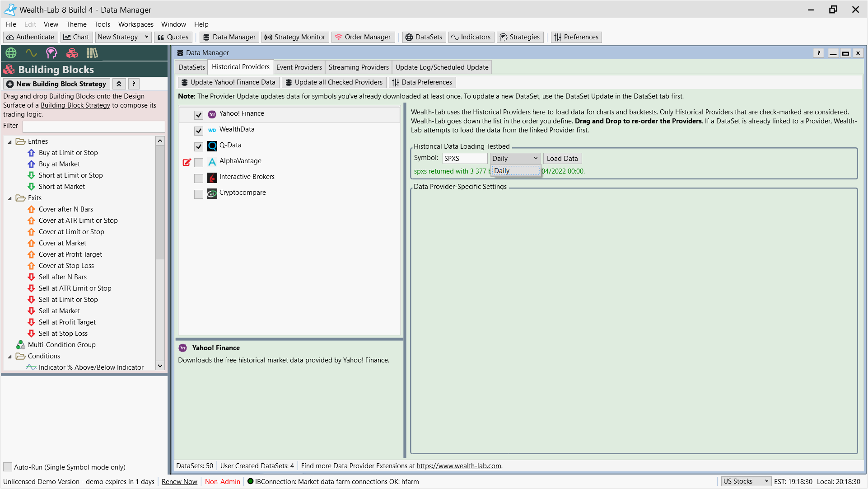This screenshot has width=868, height=489.
Task: Toggle Auto-Run single symbol mode checkbox
Action: coord(8,467)
